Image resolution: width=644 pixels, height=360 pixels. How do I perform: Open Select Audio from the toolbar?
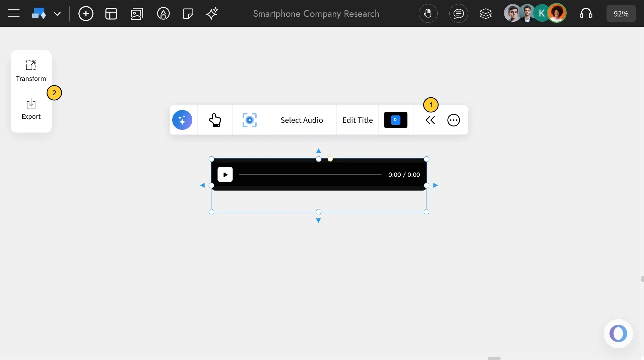tap(301, 120)
